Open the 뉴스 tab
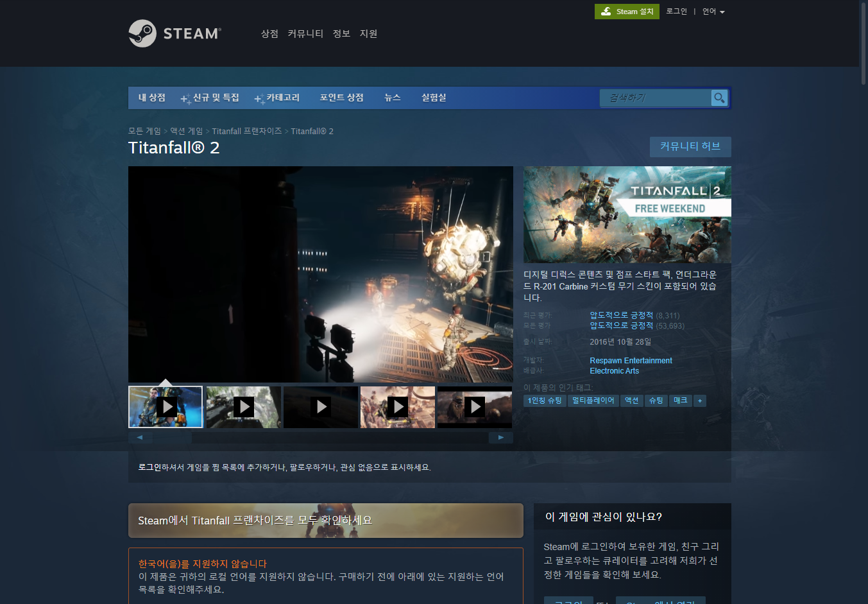 [392, 98]
